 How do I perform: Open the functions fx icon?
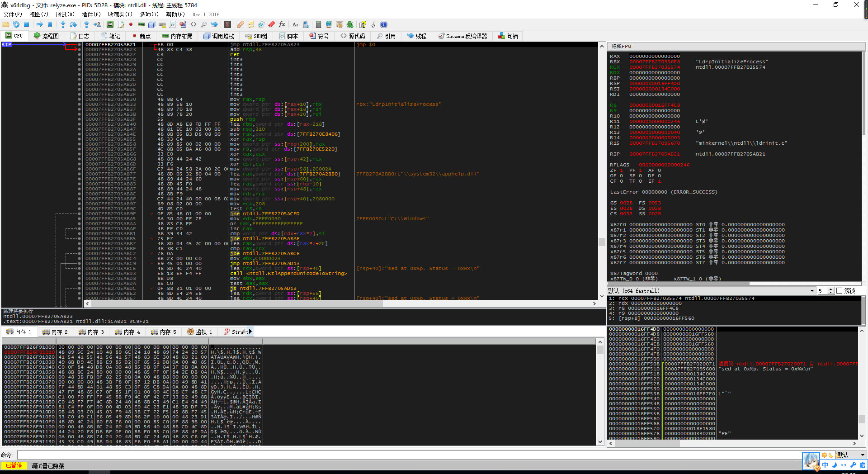click(x=282, y=24)
